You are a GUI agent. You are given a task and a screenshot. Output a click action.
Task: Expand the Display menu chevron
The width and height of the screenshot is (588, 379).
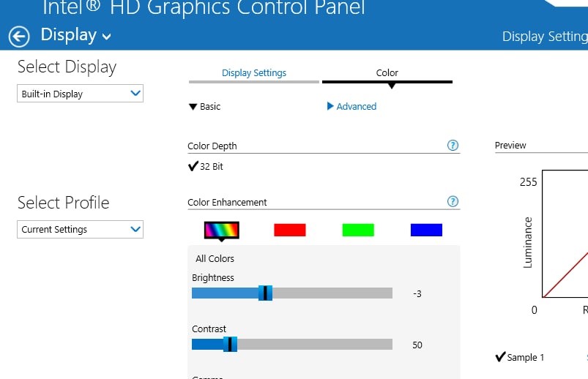coord(107,37)
